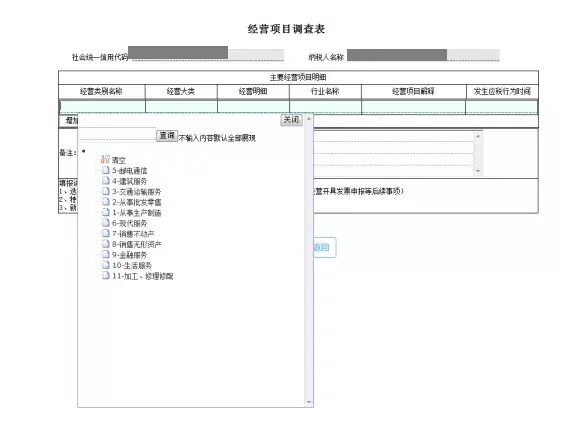583x429 pixels.
Task: Click the 经营明细 column header
Action: (x=253, y=91)
